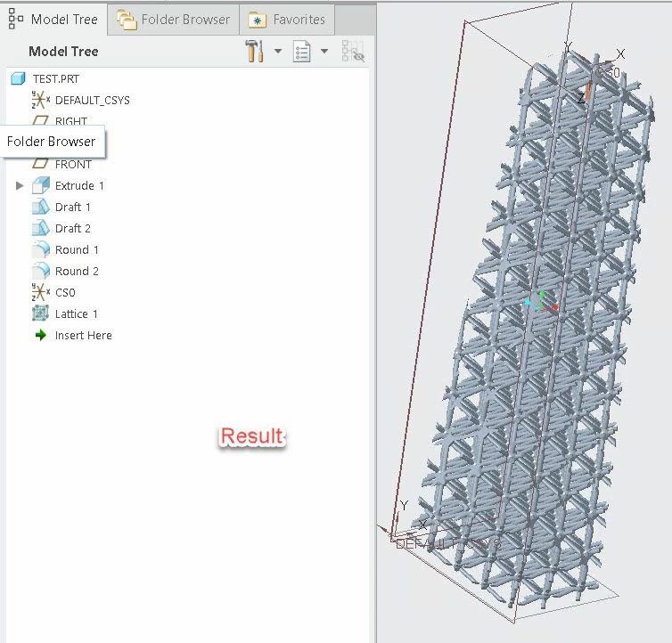
Task: Select the Draft 2 feature
Action: pos(72,228)
